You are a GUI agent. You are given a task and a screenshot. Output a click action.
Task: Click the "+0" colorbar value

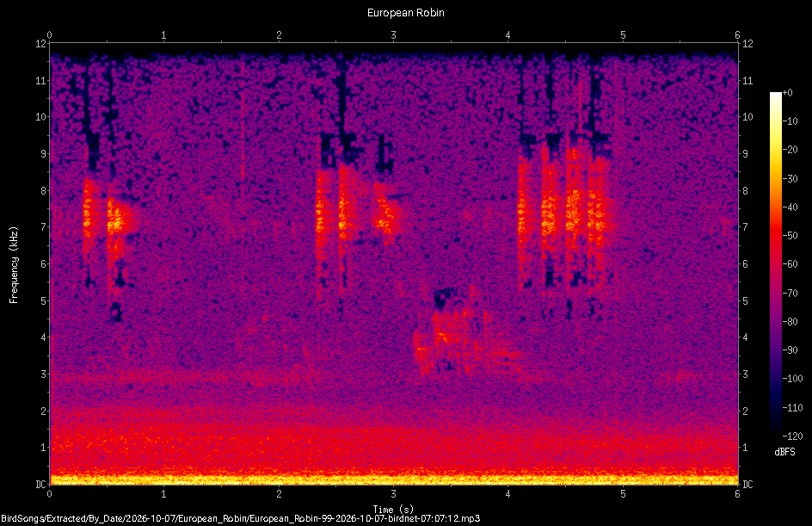click(788, 93)
